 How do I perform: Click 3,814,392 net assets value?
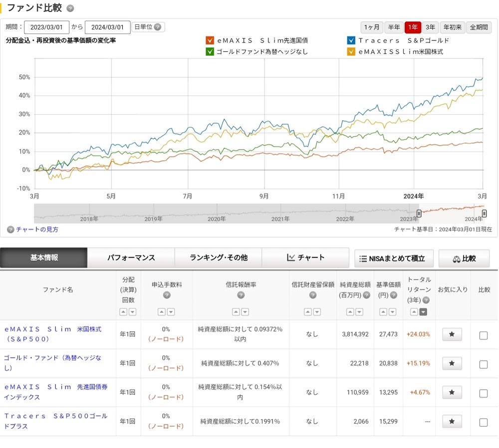[x=355, y=334]
